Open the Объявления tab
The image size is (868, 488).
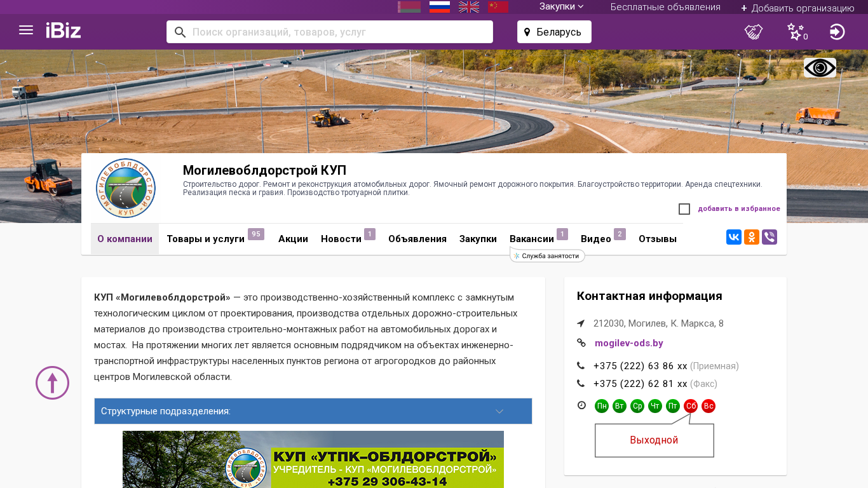point(417,239)
